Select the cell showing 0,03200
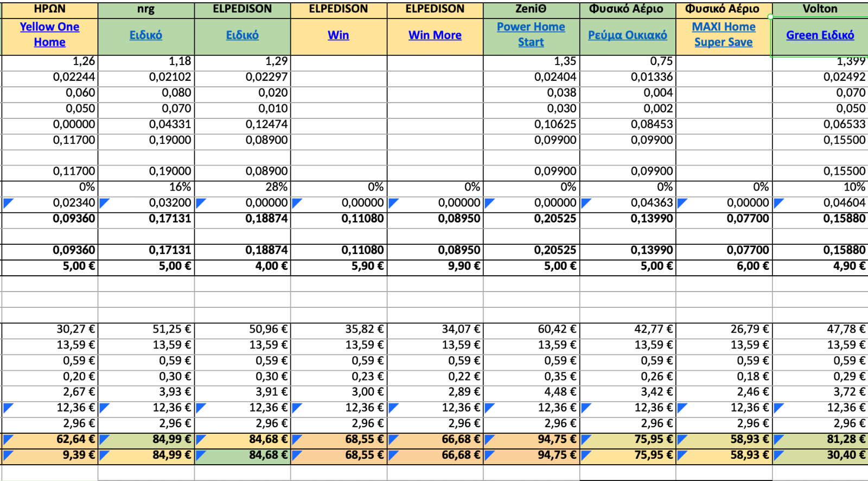The width and height of the screenshot is (868, 481). 146,204
